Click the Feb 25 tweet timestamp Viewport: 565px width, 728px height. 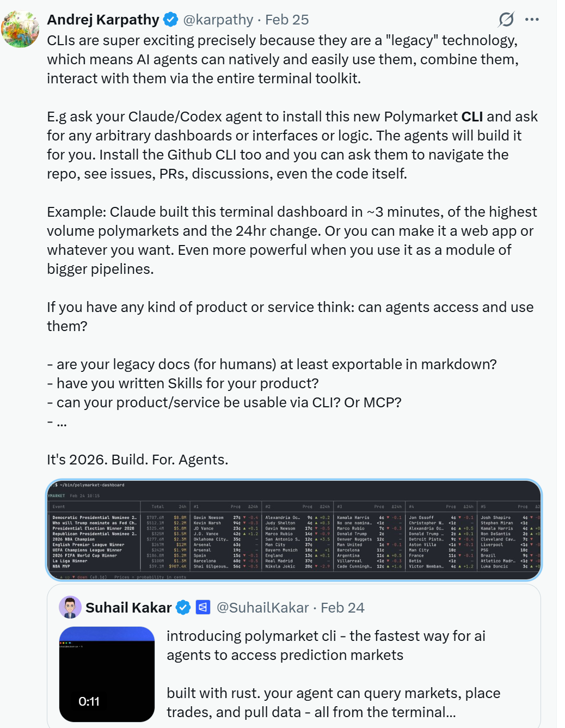287,20
